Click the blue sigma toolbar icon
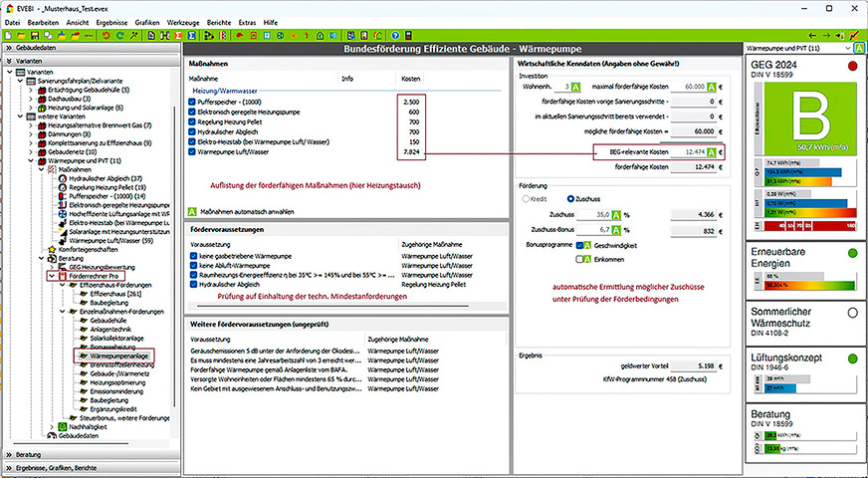 (191, 36)
